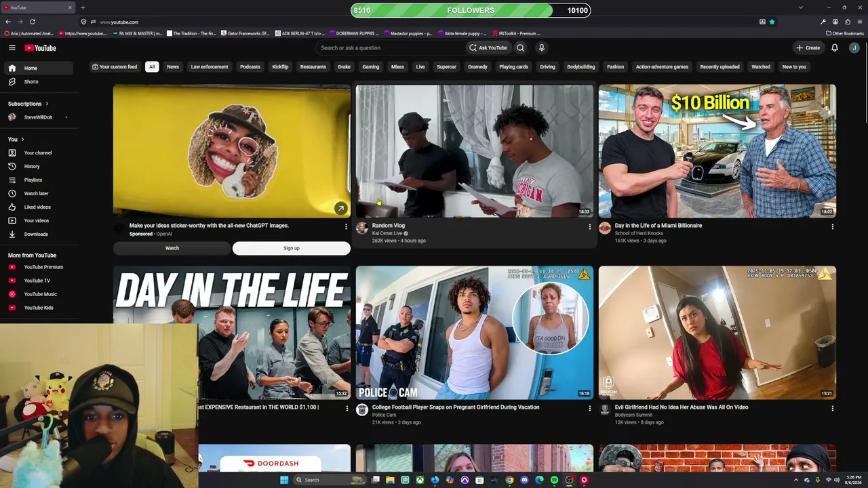The height and width of the screenshot is (488, 868).
Task: Open Liked videos in the sidebar
Action: (37, 207)
